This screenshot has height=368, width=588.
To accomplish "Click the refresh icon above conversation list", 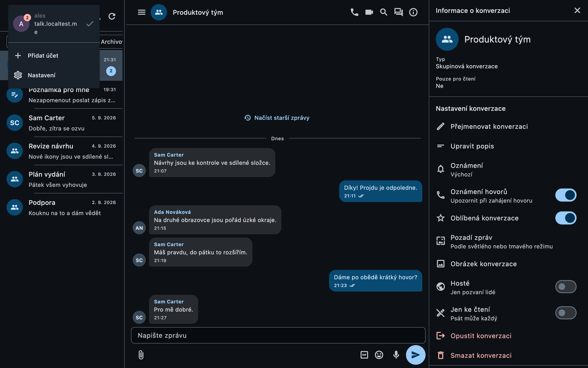I will tap(112, 17).
